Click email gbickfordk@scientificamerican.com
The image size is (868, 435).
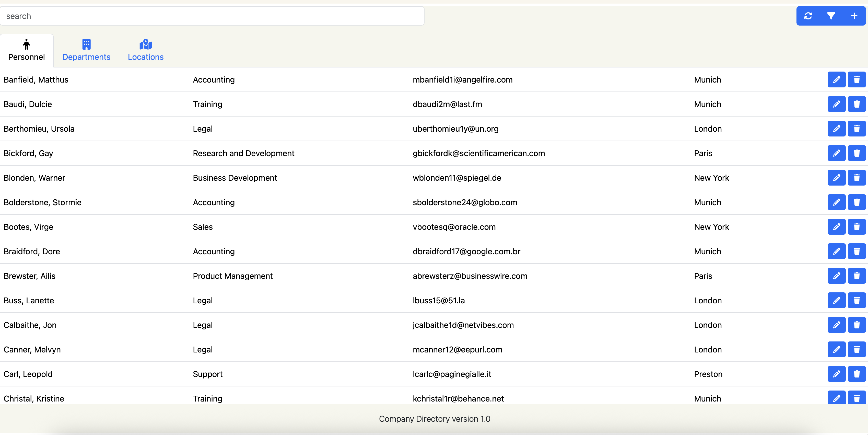click(x=479, y=153)
